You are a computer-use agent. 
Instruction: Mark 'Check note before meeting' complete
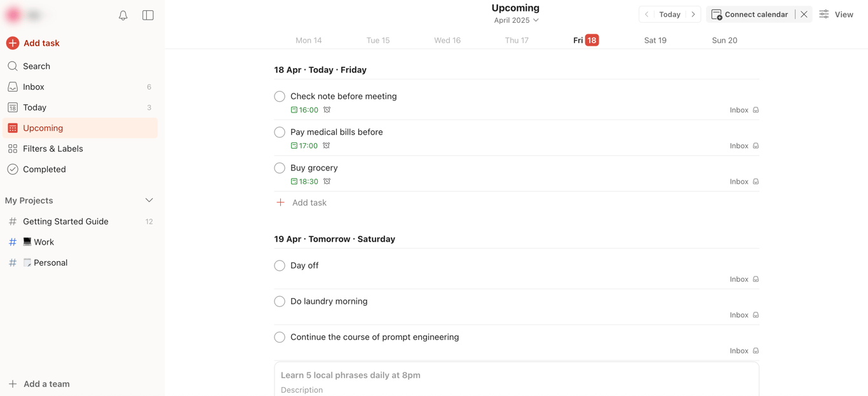(280, 97)
